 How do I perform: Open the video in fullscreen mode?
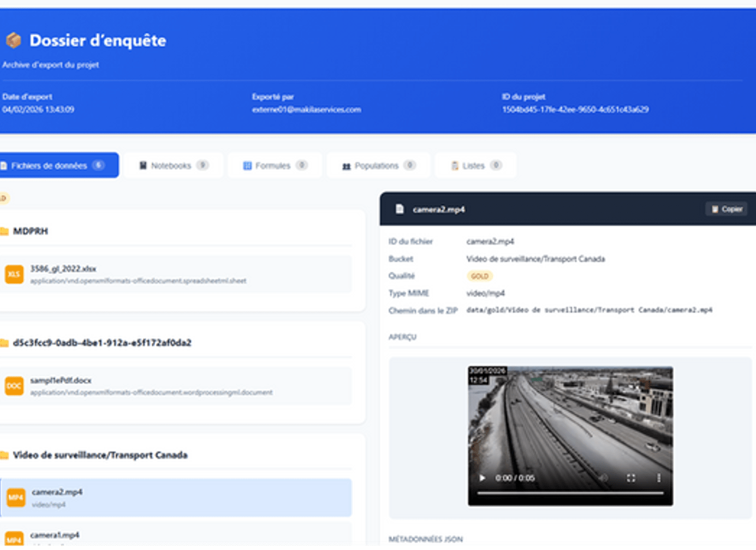coord(631,478)
